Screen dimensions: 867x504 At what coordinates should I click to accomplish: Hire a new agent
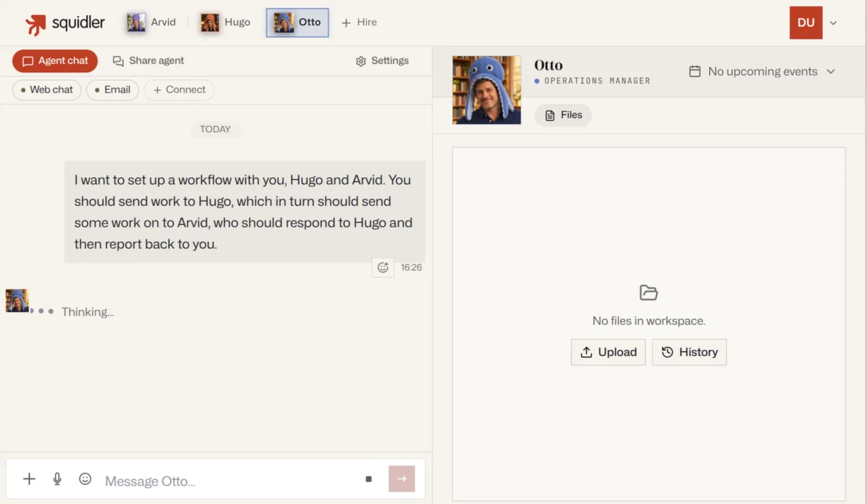359,22
